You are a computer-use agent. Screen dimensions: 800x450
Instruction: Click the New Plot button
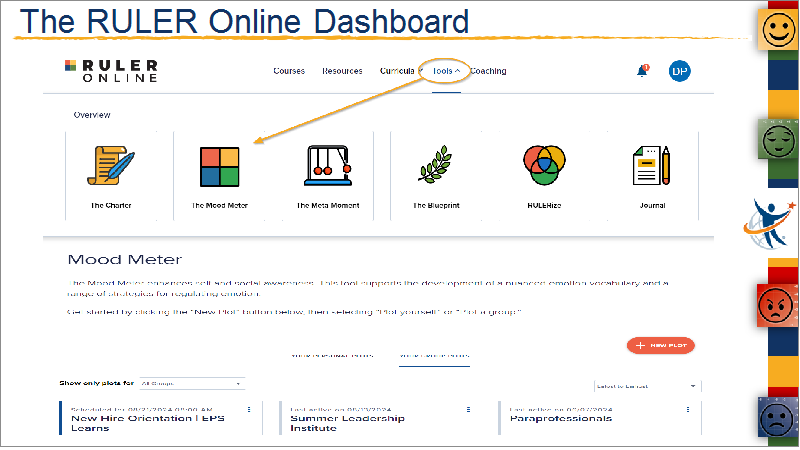[661, 345]
